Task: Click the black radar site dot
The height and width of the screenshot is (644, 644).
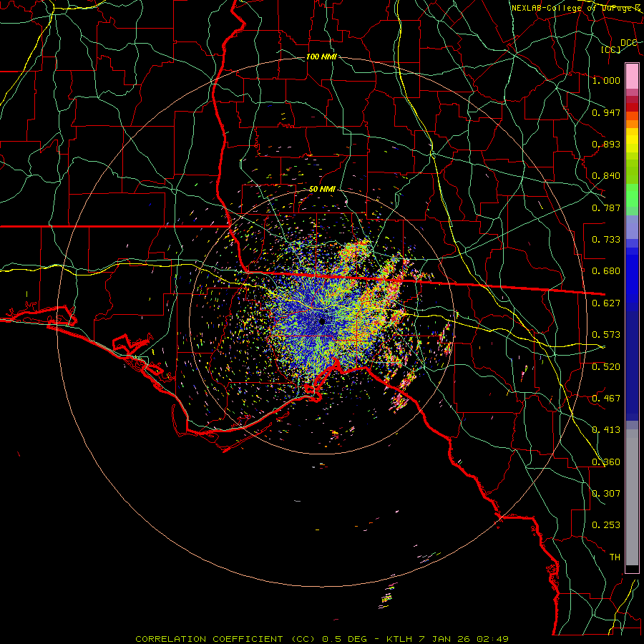Action: (322, 321)
